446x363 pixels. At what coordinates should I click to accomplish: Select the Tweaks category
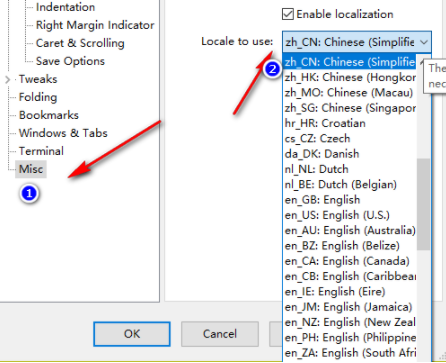pos(38,79)
